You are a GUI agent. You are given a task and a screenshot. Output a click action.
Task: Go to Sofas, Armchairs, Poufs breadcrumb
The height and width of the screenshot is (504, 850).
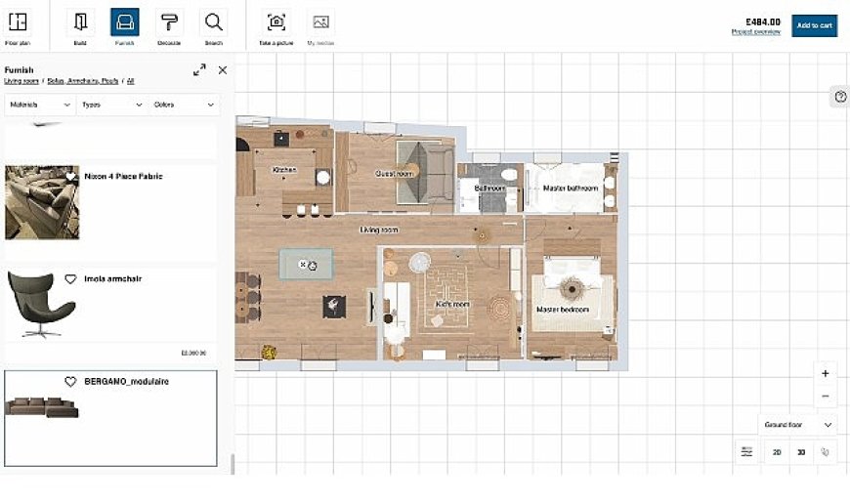point(83,81)
